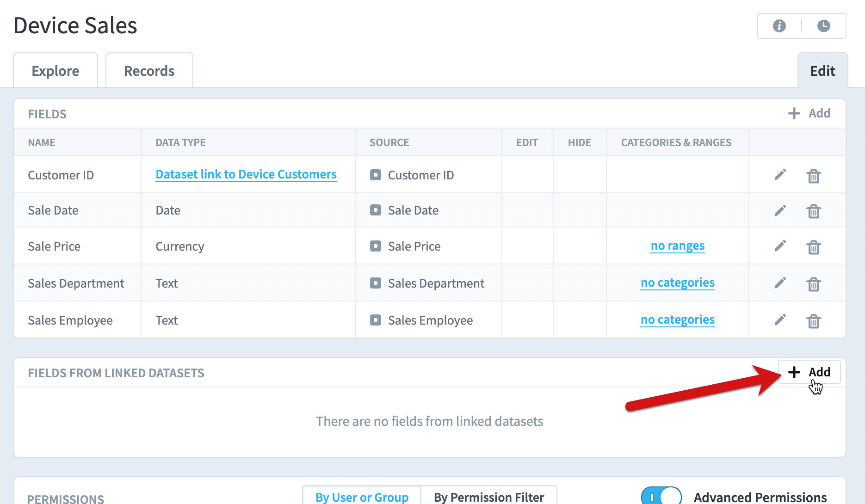Switch to the Explore tab

pos(56,70)
